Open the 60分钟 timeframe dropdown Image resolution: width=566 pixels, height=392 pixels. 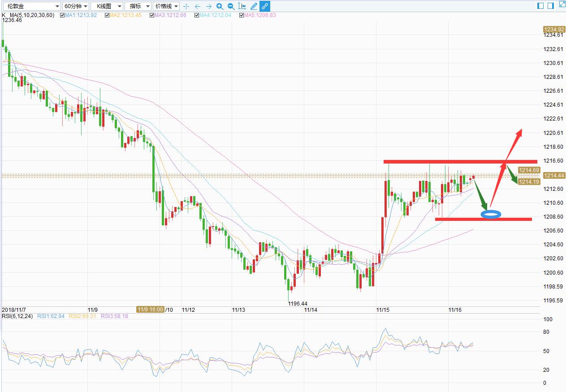75,6
